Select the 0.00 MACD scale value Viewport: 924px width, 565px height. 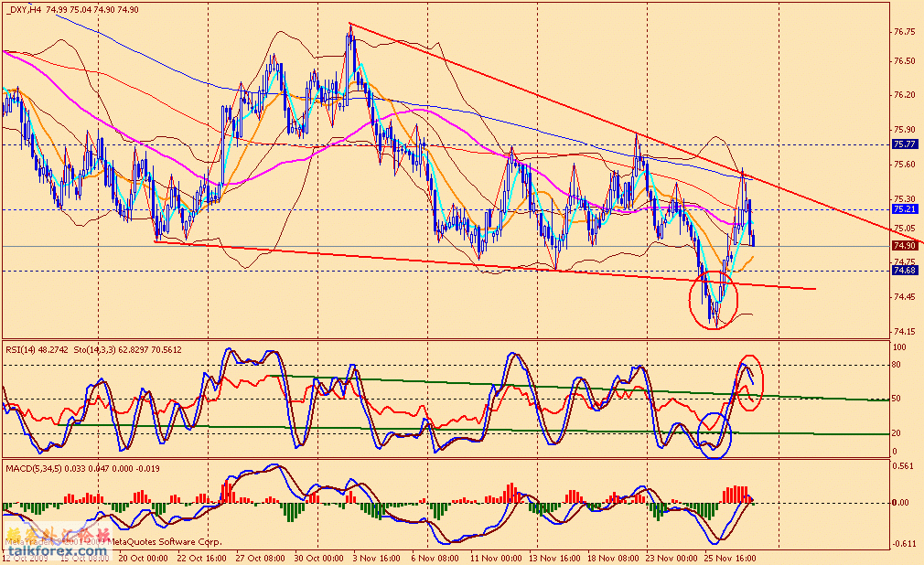[900, 503]
